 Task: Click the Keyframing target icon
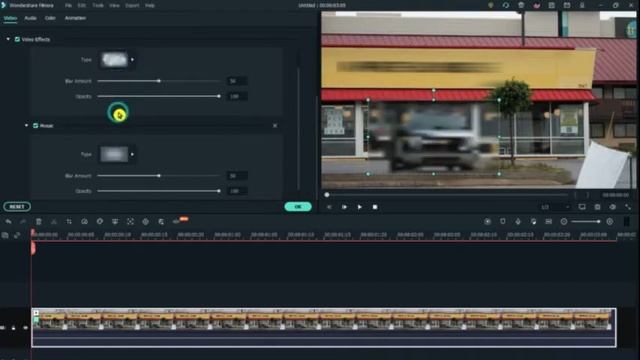tap(146, 221)
